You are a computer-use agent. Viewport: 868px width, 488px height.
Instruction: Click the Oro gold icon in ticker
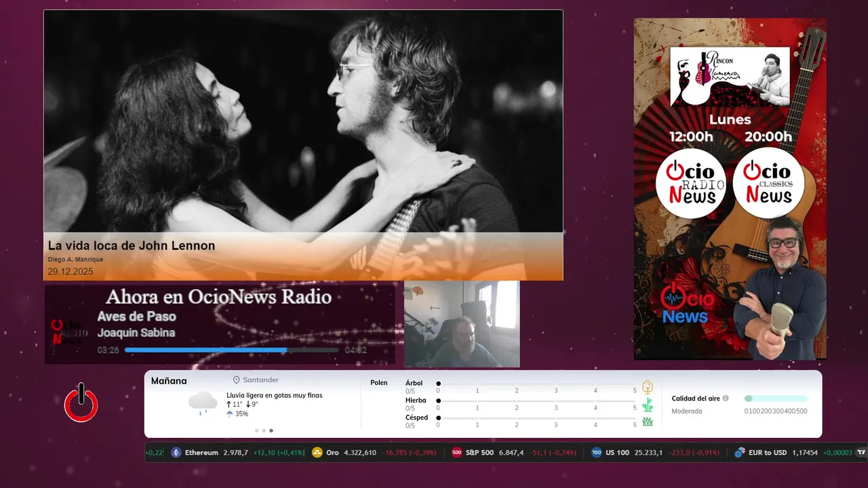(317, 453)
